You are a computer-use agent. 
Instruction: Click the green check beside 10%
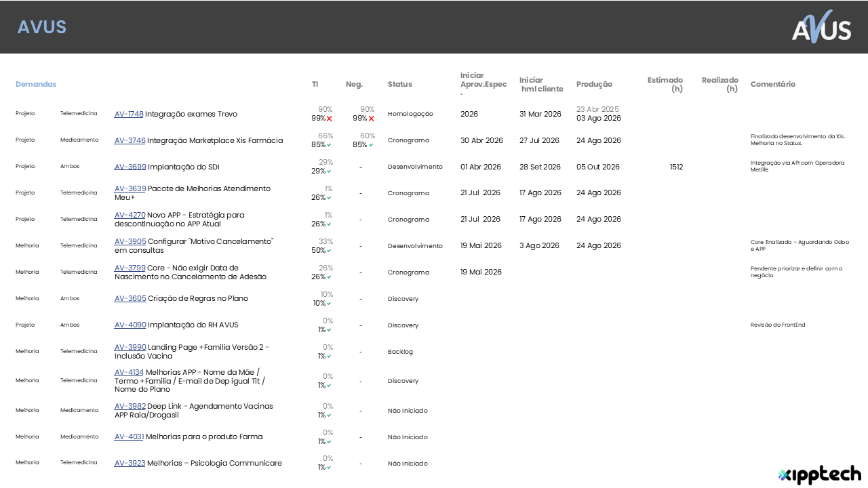(329, 304)
